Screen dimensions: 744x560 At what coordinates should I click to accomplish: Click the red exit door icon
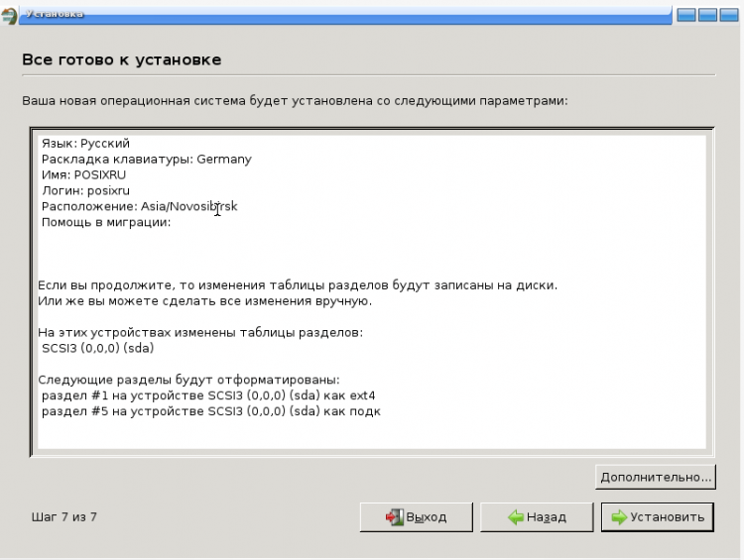pos(394,516)
